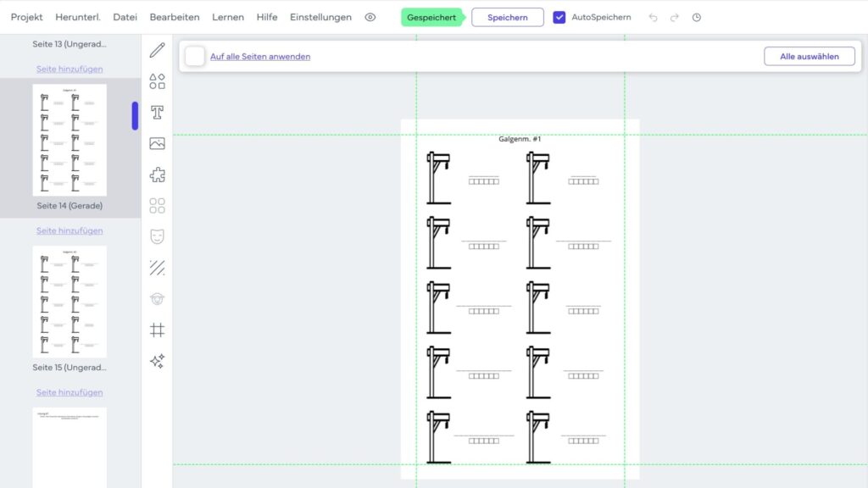868x488 pixels.
Task: Open the image insert tool
Action: [x=157, y=144]
